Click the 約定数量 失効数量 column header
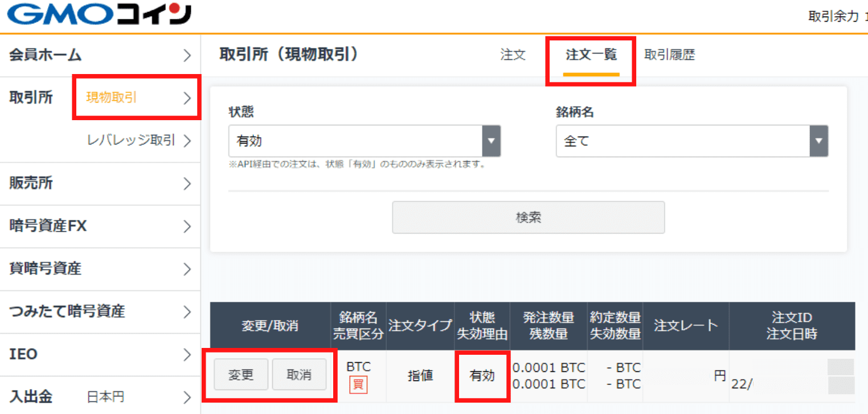 615,326
